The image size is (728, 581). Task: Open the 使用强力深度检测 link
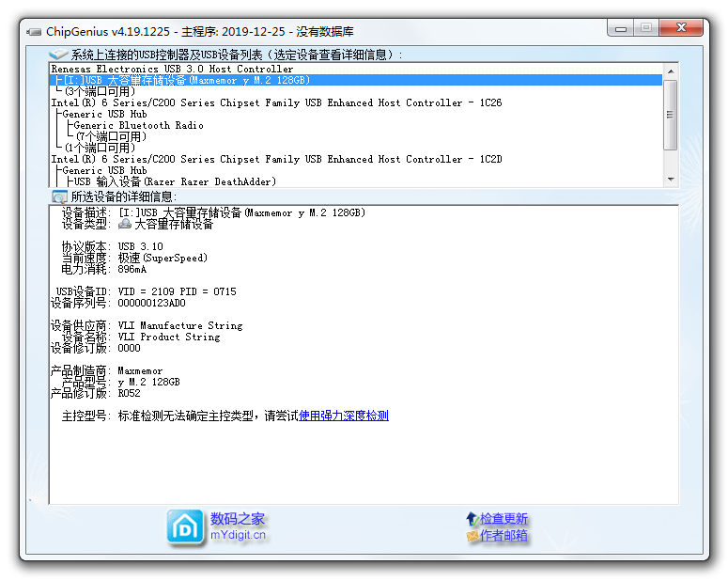[x=343, y=416]
